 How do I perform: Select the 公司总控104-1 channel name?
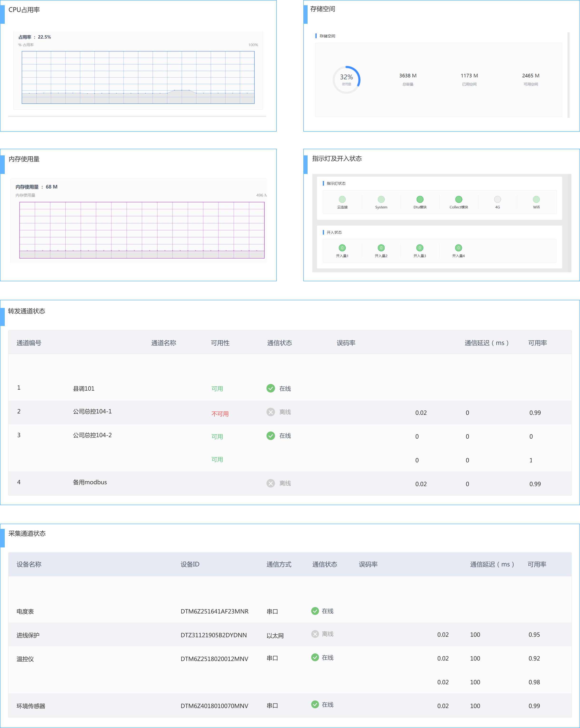(x=92, y=411)
